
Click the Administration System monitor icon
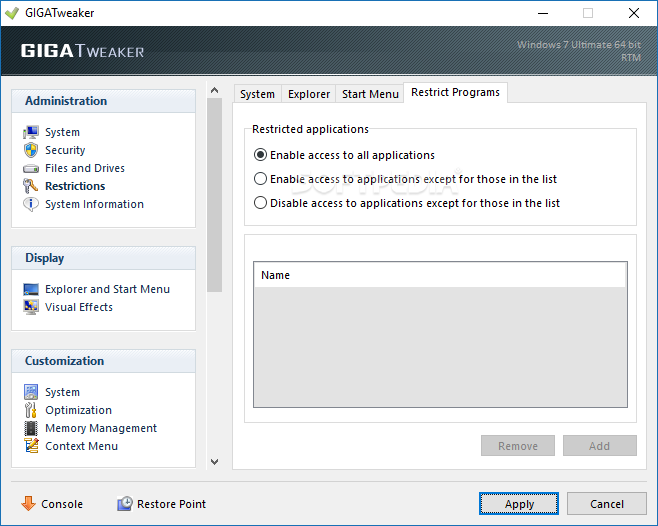(x=31, y=132)
